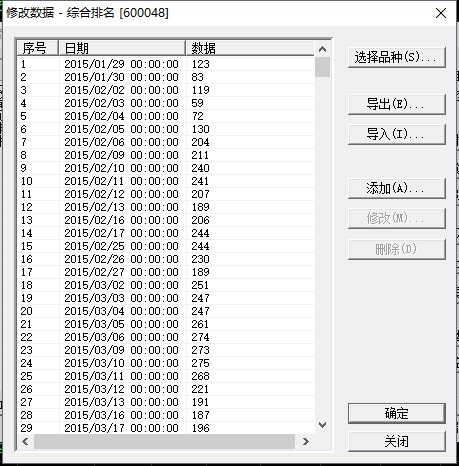Viewport: 459px width, 466px height.
Task: Select row dated 2015/03/09 00:00:00
Action: pyautogui.click(x=166, y=350)
